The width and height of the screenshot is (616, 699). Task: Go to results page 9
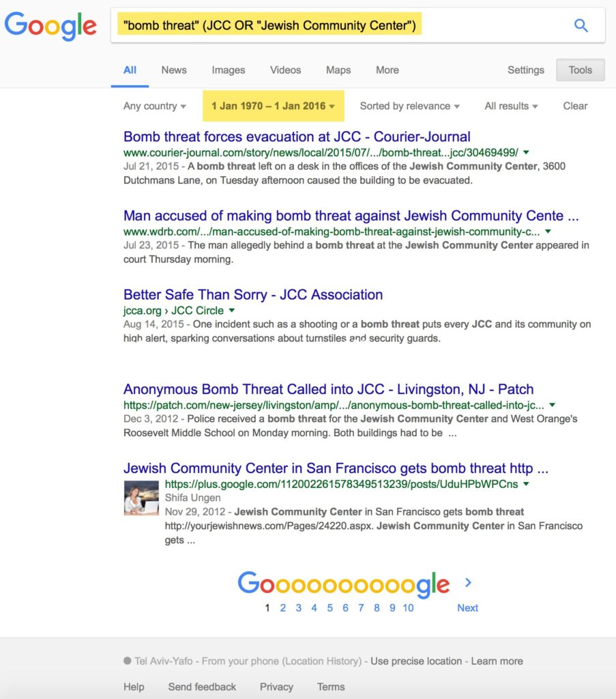pos(392,608)
